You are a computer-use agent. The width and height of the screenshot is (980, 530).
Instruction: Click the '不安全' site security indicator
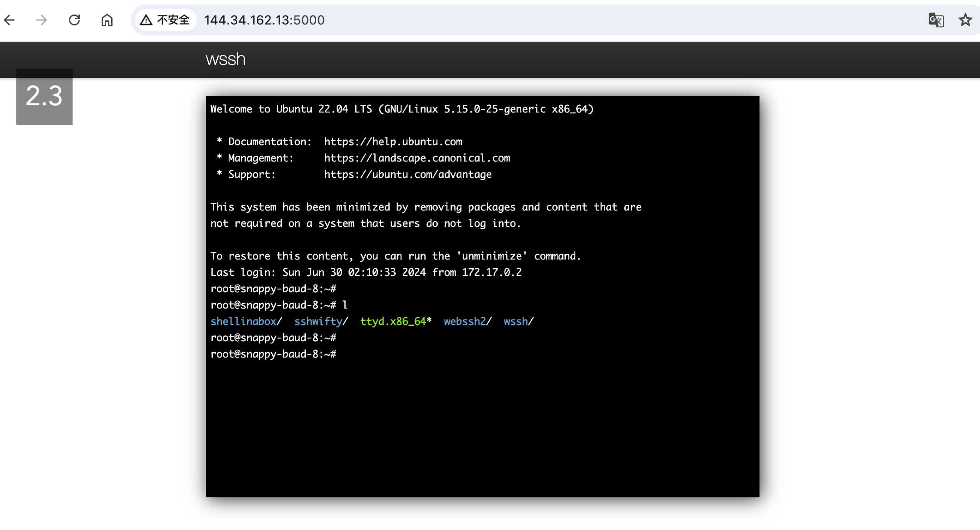click(172, 20)
